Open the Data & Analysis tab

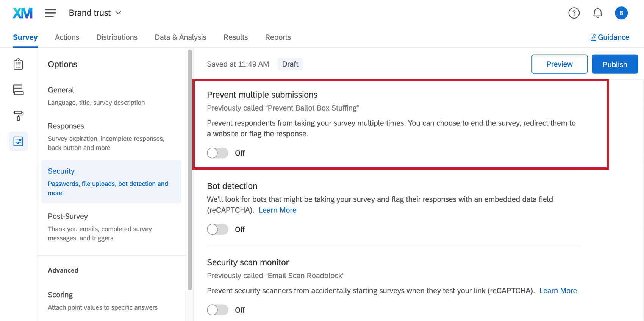point(180,37)
